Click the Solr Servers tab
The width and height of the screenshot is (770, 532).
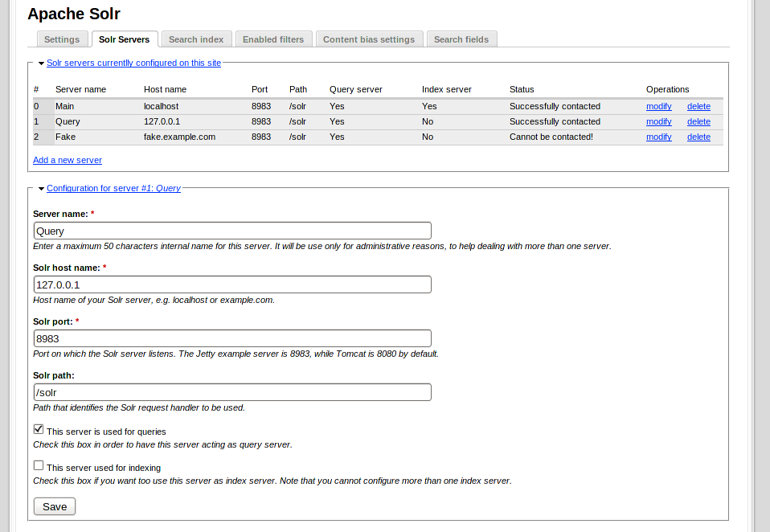point(124,39)
